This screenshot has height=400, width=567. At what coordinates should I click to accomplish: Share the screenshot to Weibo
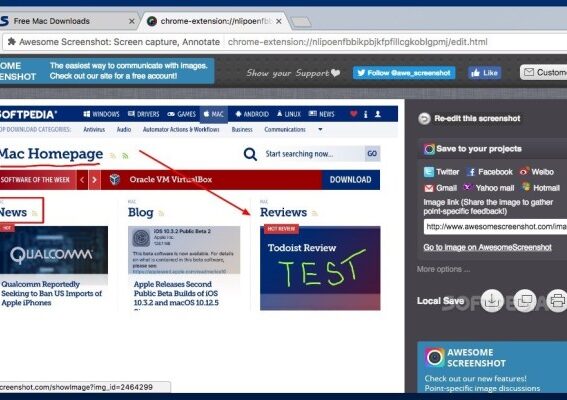537,171
